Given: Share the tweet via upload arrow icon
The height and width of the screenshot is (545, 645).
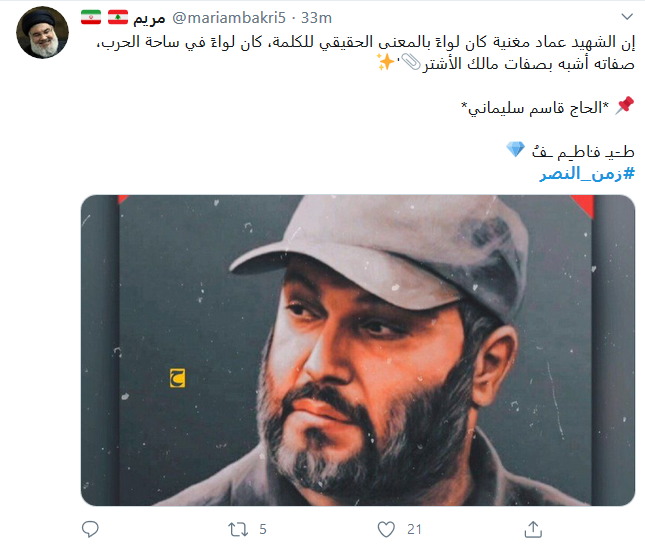Looking at the screenshot, I should tap(533, 529).
